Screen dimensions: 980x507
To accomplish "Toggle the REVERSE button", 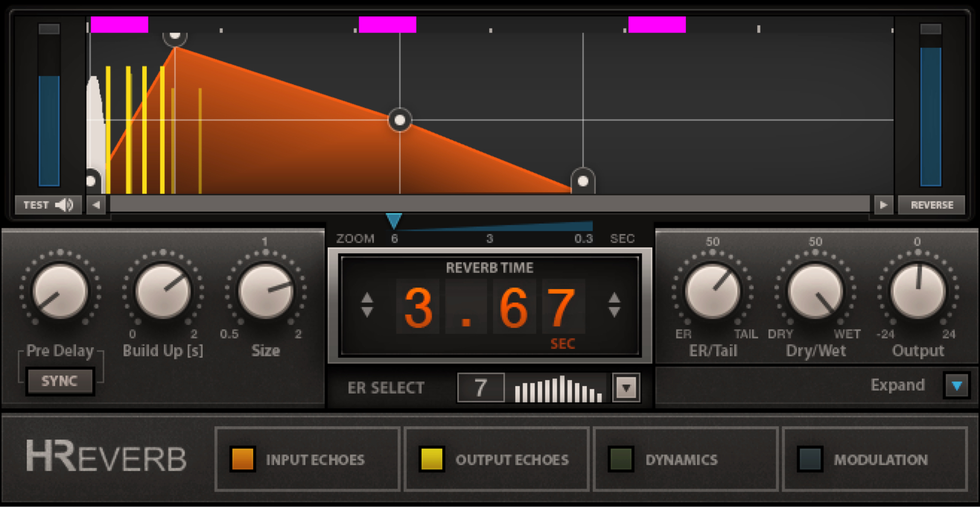I will [931, 205].
